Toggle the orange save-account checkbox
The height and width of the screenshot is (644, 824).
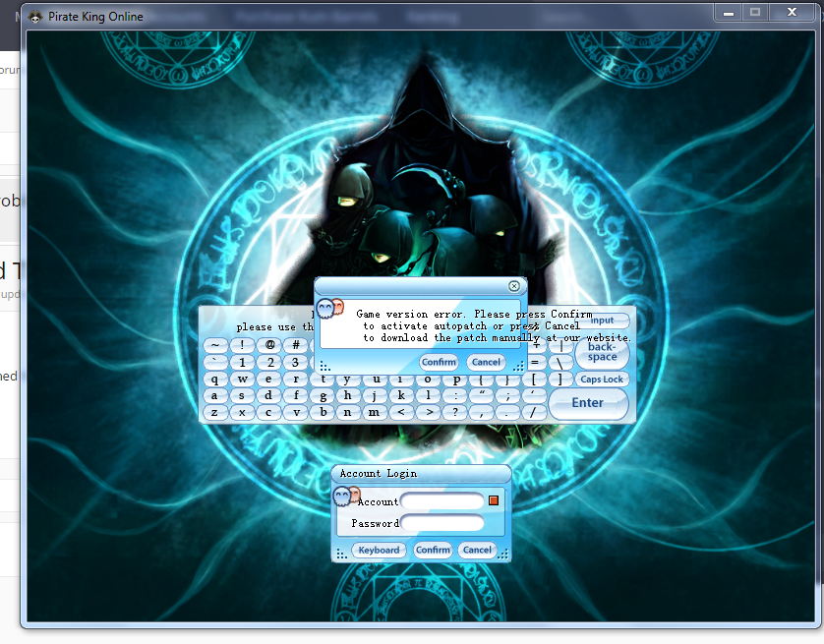493,500
